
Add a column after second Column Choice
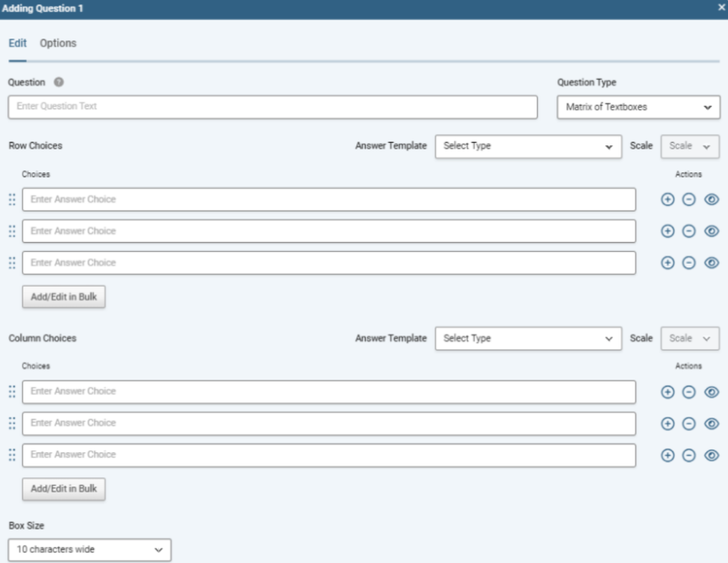(x=668, y=424)
